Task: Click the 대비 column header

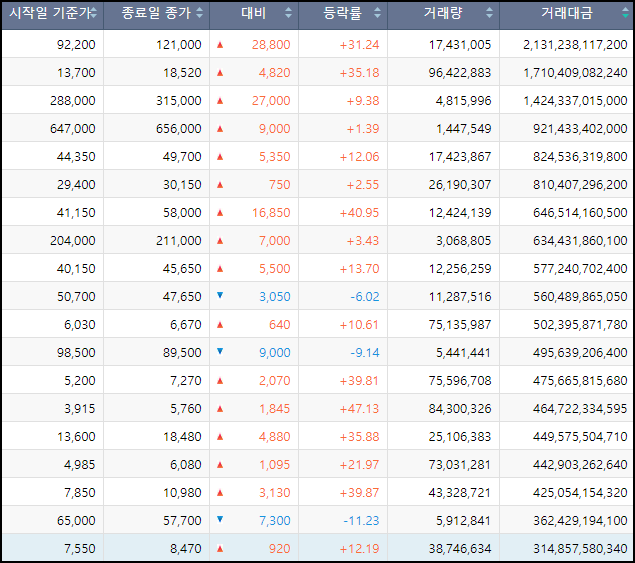Action: (254, 15)
